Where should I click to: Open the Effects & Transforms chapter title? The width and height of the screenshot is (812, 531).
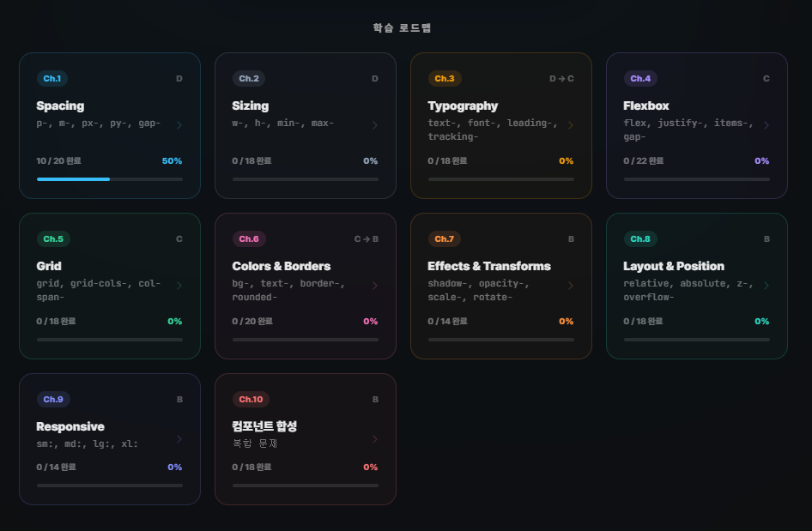tap(489, 267)
